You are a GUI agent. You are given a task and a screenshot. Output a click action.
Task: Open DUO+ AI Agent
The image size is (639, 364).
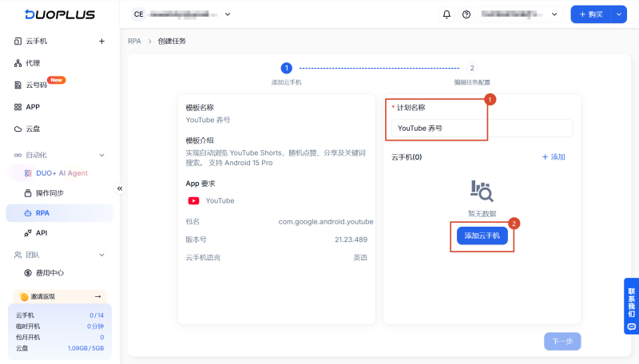(x=62, y=173)
